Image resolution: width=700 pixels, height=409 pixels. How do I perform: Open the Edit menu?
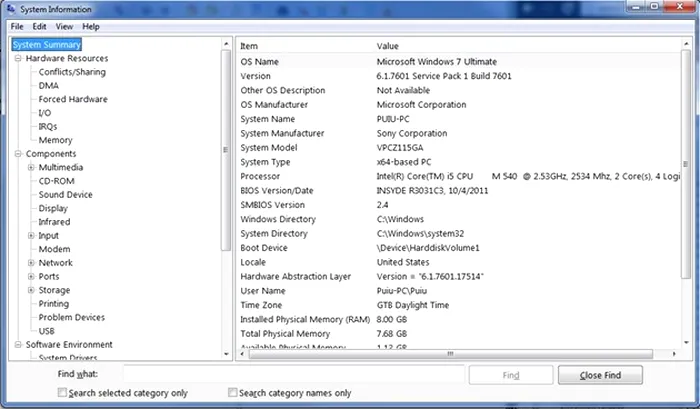(x=39, y=26)
